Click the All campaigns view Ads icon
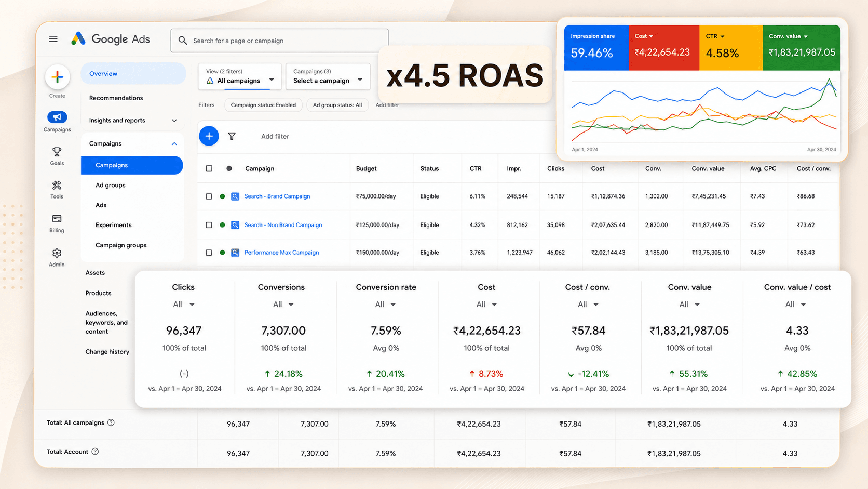 210,81
